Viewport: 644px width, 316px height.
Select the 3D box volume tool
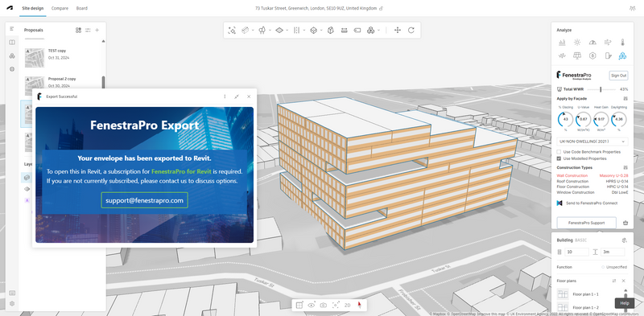[313, 30]
